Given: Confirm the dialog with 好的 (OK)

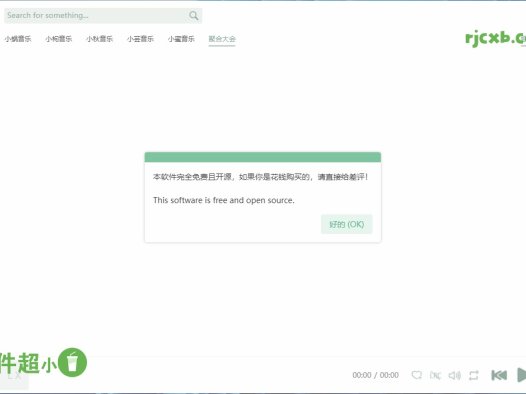Looking at the screenshot, I should pos(347,224).
